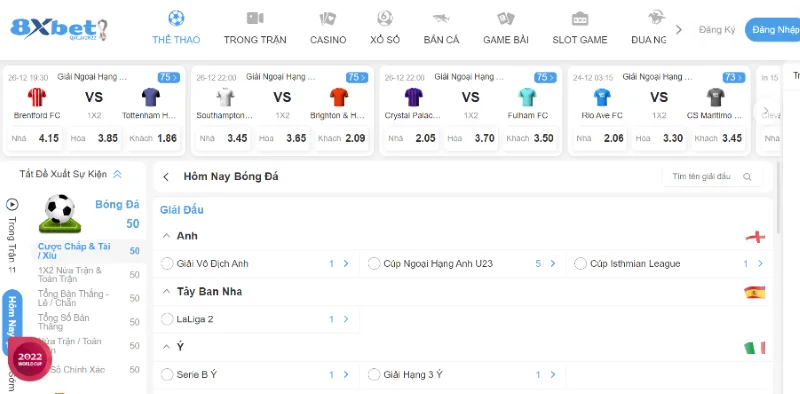Click the Spain flag icon
This screenshot has height=394, width=800.
click(755, 292)
